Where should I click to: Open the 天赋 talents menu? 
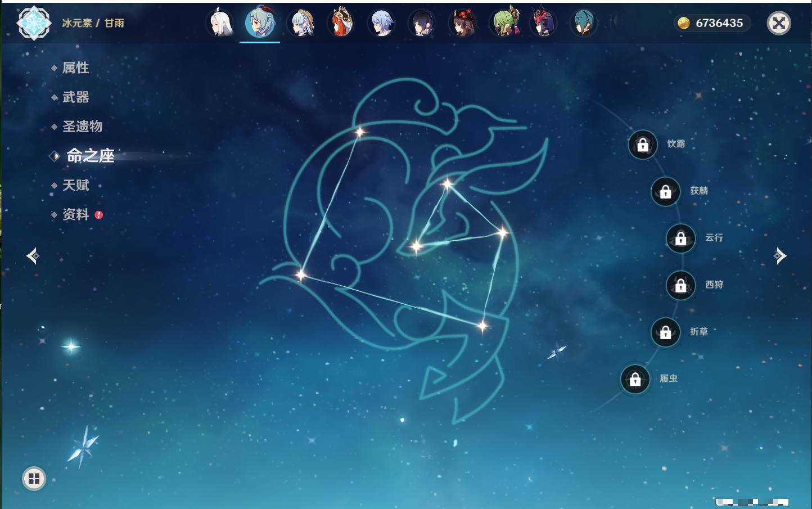pos(75,185)
